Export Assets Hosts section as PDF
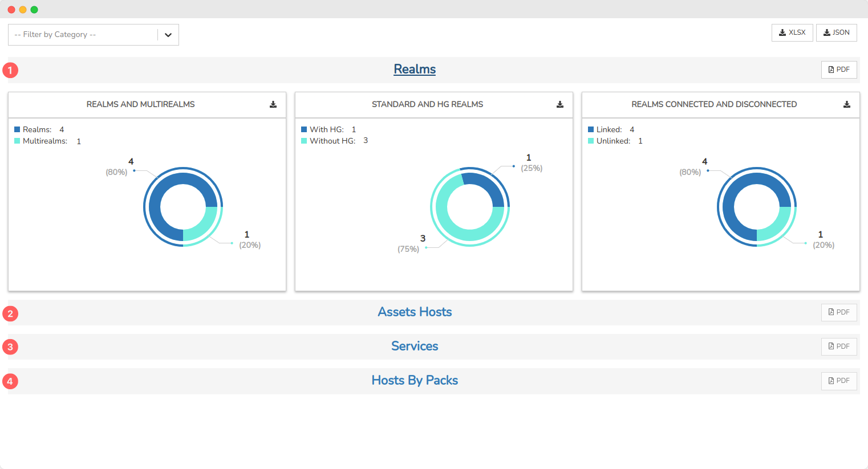 (839, 312)
